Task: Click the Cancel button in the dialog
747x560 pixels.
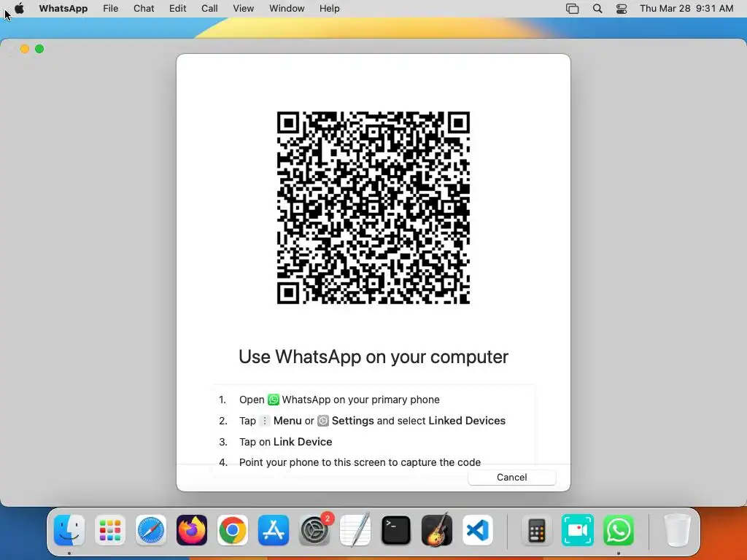Action: pos(511,477)
